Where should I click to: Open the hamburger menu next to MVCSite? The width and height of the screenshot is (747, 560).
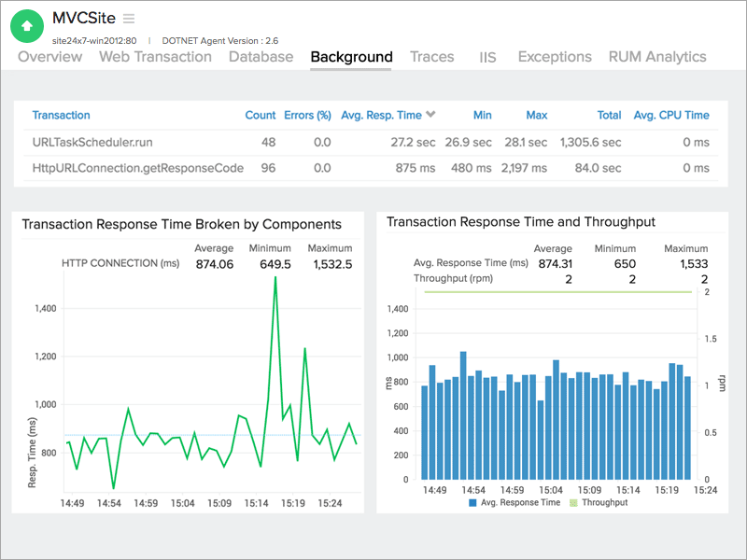(x=129, y=18)
